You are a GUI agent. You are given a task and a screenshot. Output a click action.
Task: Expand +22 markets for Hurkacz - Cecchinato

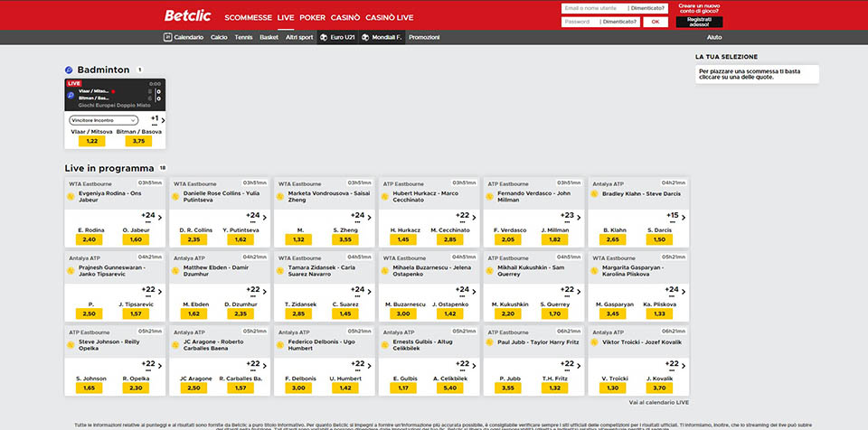(464, 217)
